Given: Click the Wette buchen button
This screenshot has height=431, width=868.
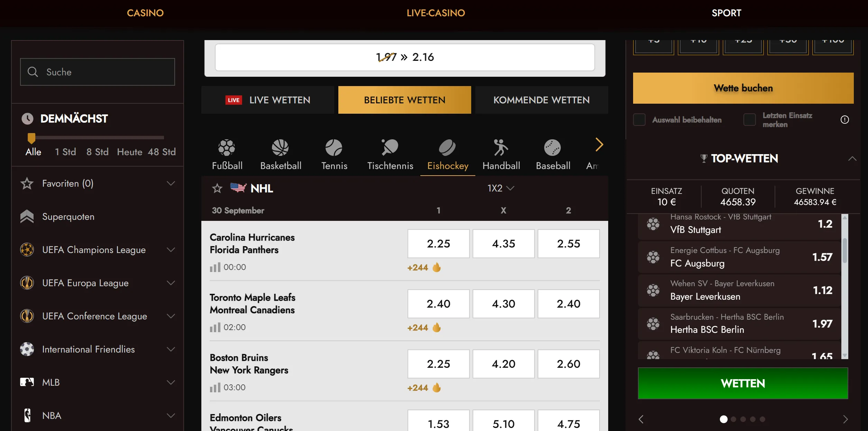Looking at the screenshot, I should [x=743, y=88].
